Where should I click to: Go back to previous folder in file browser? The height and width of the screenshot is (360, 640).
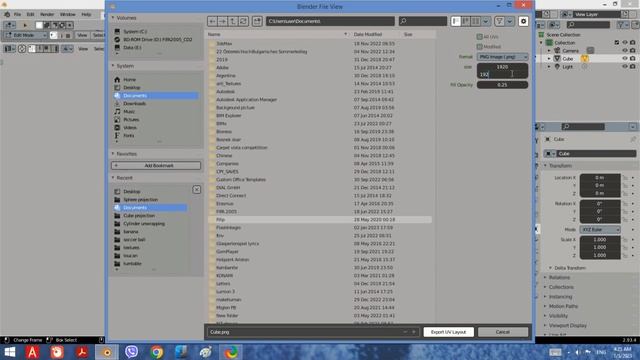click(x=212, y=21)
